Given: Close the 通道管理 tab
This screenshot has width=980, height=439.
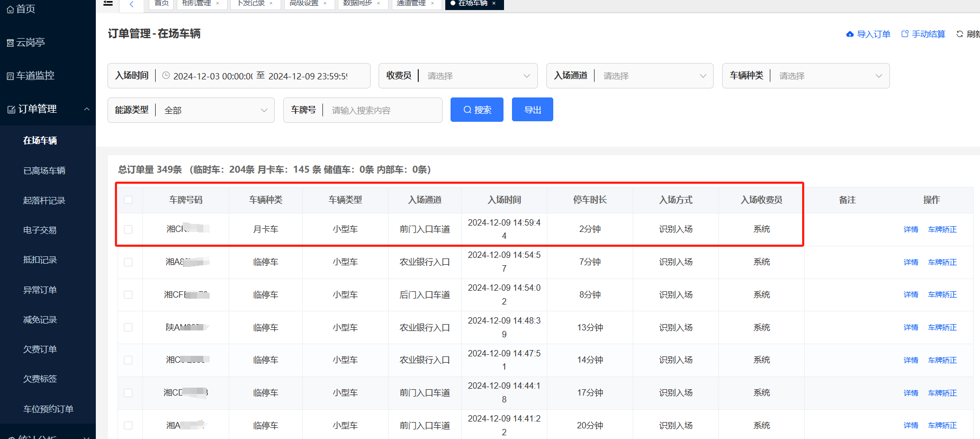Looking at the screenshot, I should tap(433, 3).
